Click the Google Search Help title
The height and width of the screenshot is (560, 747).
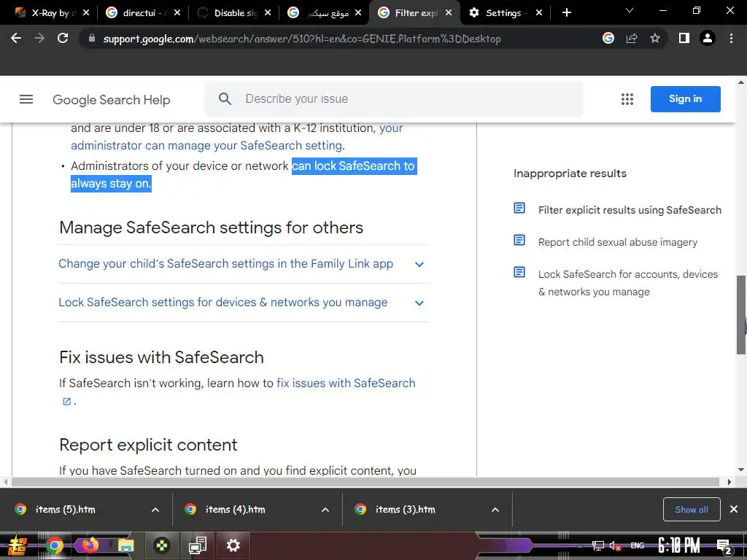point(111,99)
